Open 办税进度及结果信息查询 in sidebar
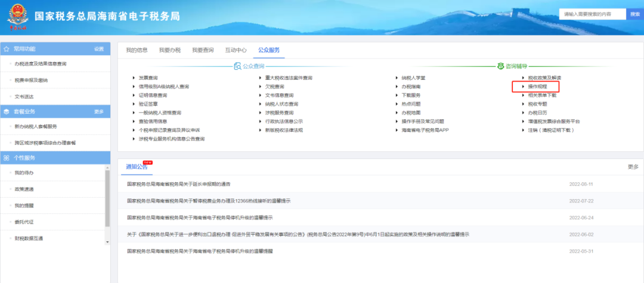 (41, 64)
